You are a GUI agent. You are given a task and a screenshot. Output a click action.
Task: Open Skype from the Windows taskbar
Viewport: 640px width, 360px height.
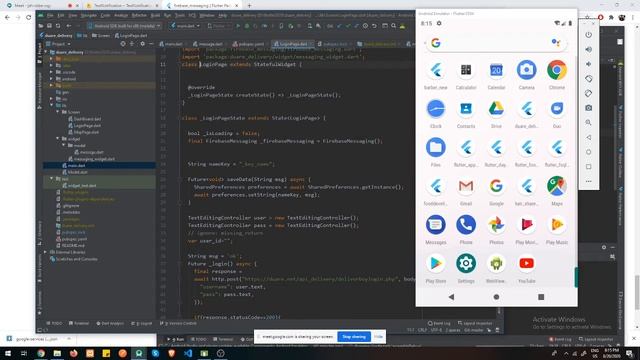tap(155, 353)
